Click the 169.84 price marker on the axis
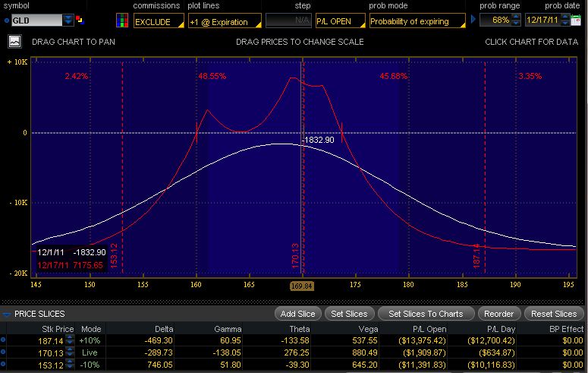Image resolution: width=588 pixels, height=373 pixels. [301, 286]
